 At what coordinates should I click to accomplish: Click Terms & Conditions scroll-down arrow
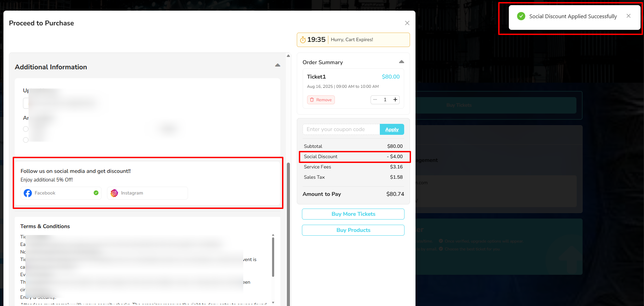pos(273,303)
